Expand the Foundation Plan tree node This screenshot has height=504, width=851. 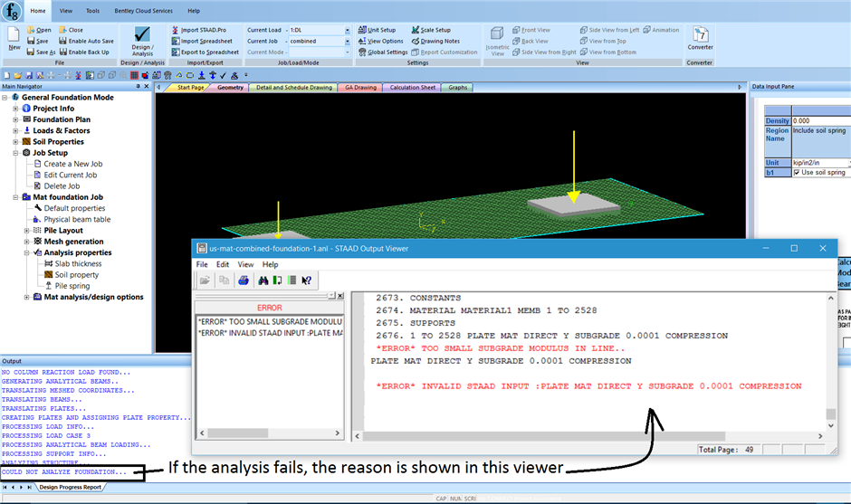(15, 119)
